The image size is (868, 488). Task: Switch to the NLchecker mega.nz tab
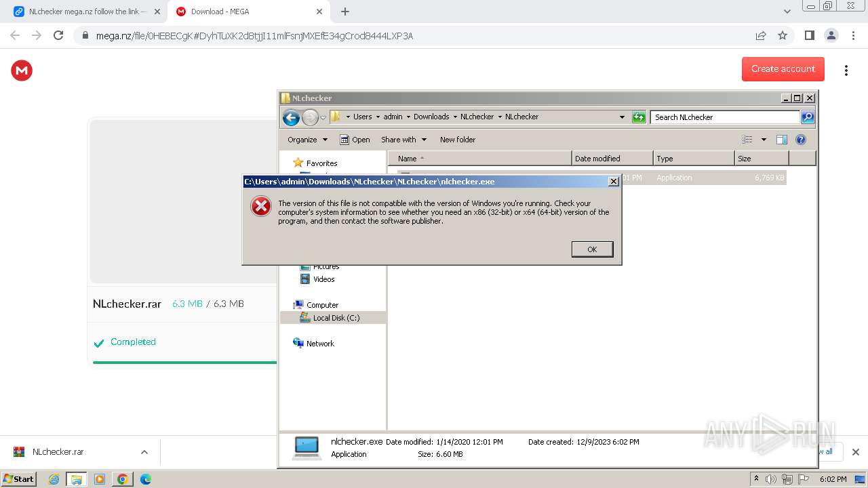88,12
